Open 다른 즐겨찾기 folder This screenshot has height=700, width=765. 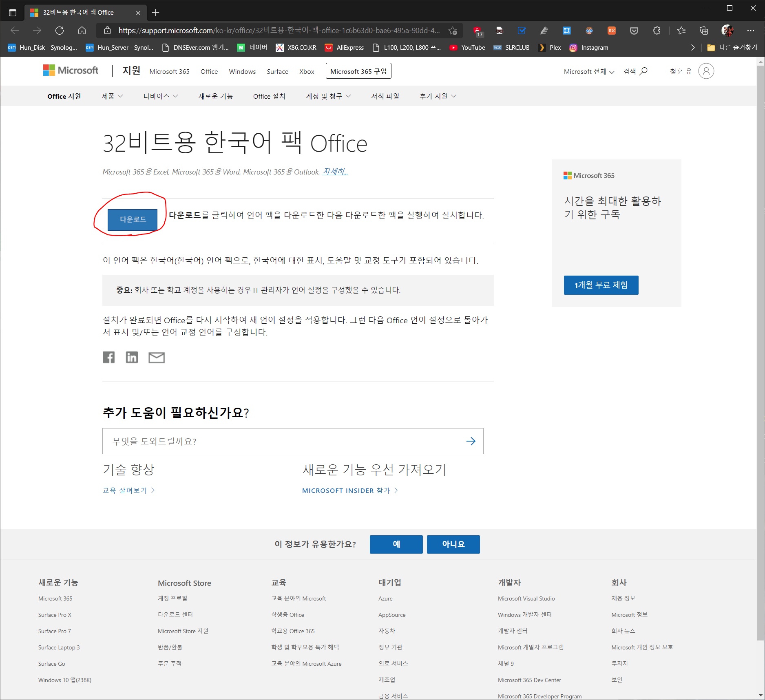(732, 48)
